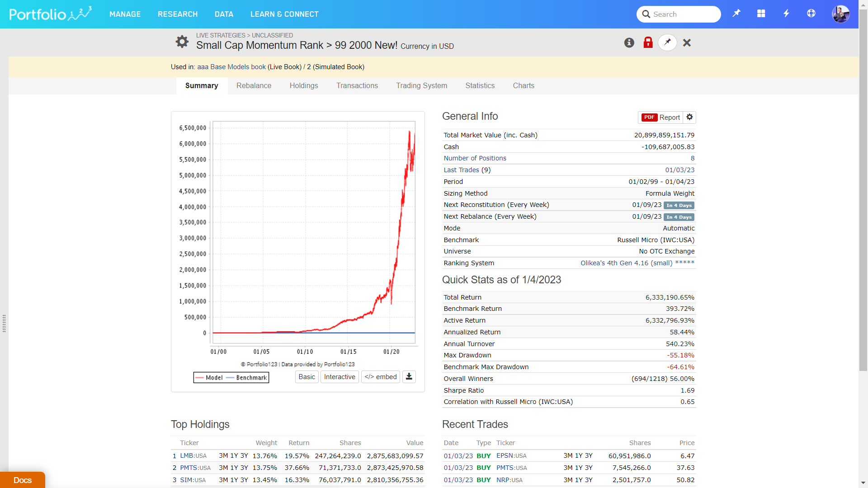This screenshot has height=488, width=868.
Task: Click the LIVE STRATEGIES breadcrumb
Action: (221, 35)
